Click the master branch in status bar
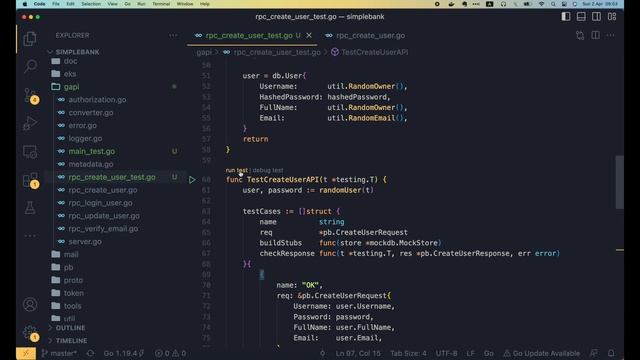The width and height of the screenshot is (640, 360). tap(60, 353)
